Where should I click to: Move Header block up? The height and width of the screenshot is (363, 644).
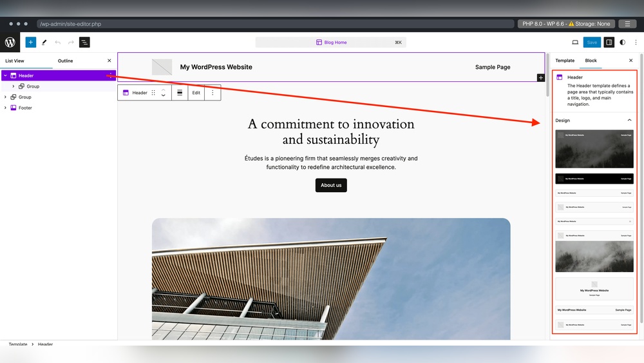tap(164, 90)
